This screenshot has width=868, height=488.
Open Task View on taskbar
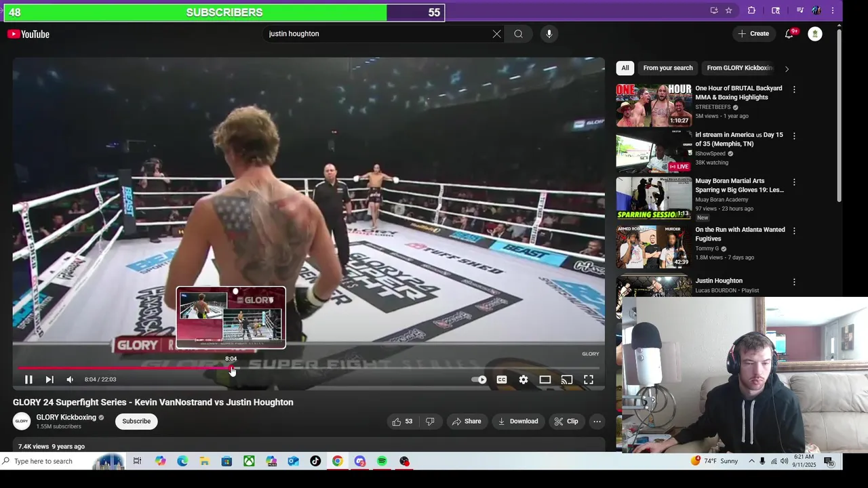[x=137, y=462]
